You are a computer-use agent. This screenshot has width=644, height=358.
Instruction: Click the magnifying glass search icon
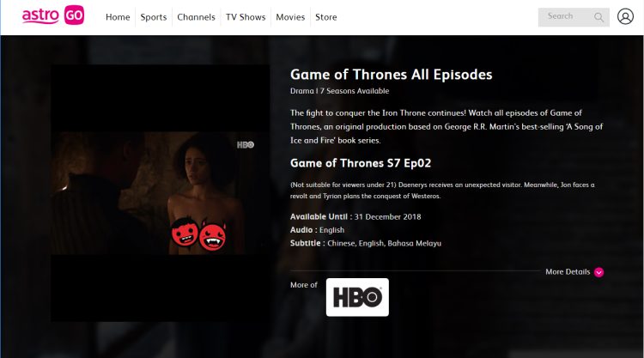click(x=598, y=17)
